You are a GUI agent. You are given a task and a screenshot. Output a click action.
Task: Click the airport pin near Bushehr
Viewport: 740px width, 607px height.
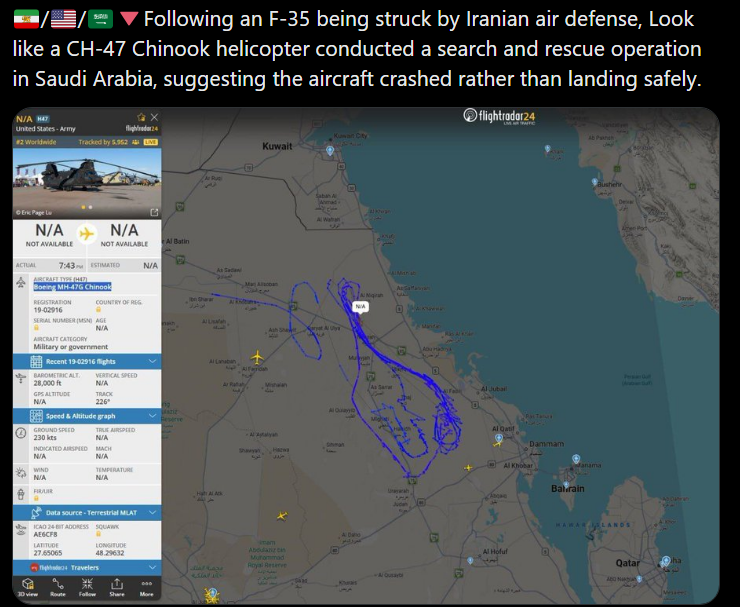click(595, 182)
